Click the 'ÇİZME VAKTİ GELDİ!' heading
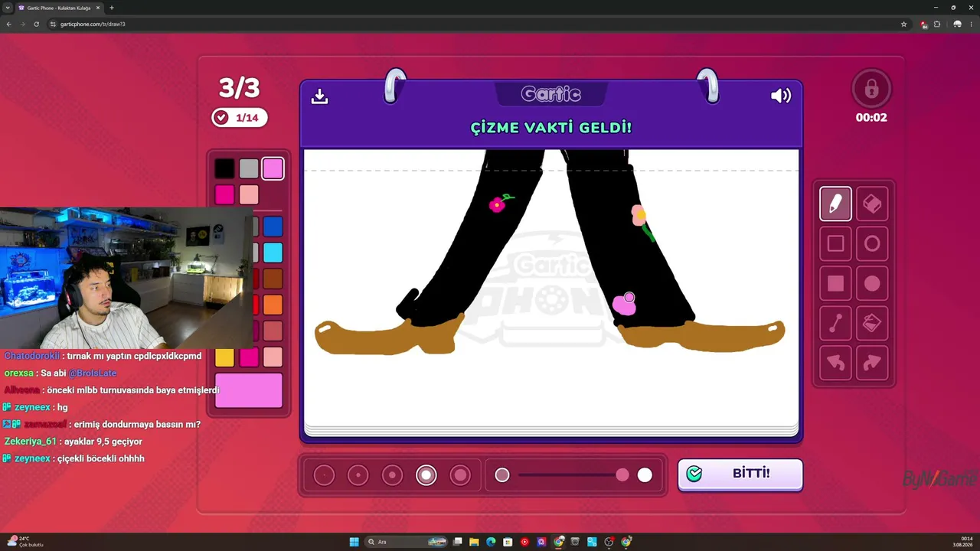 click(x=551, y=128)
